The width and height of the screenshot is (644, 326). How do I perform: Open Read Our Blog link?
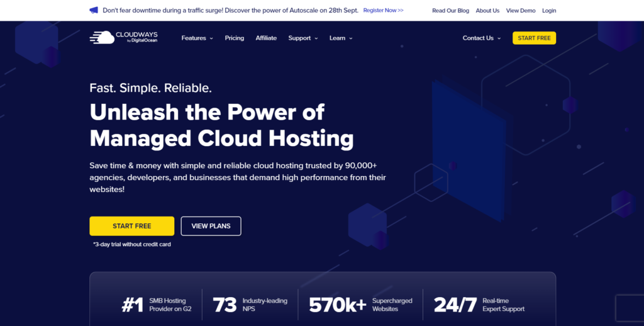pos(450,11)
